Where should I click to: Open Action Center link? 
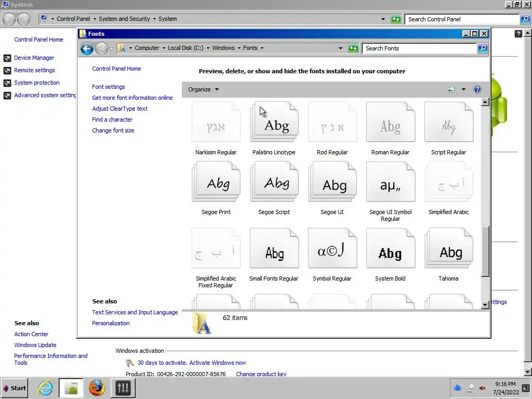point(31,334)
